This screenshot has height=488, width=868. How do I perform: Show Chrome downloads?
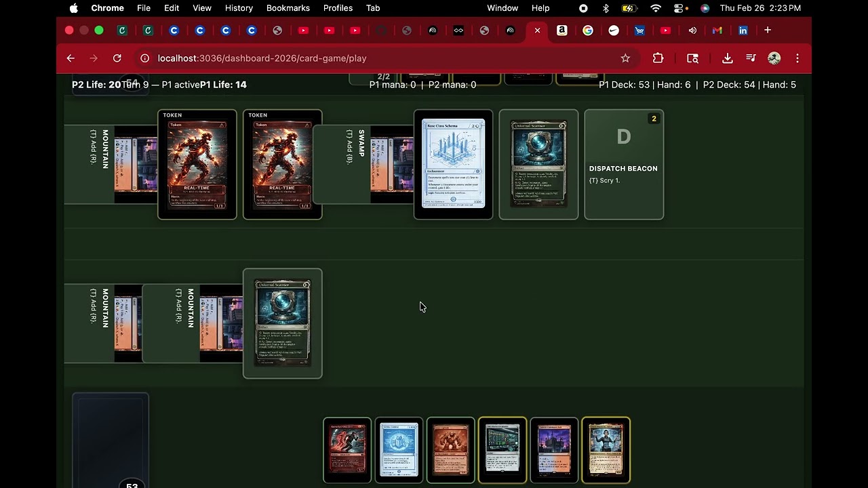pos(728,58)
